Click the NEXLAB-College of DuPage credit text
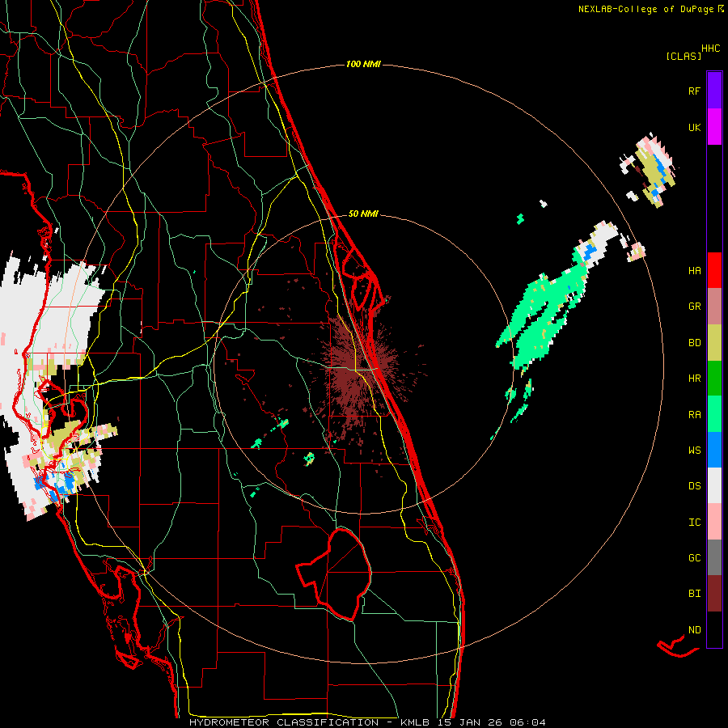The height and width of the screenshot is (728, 728). click(651, 9)
